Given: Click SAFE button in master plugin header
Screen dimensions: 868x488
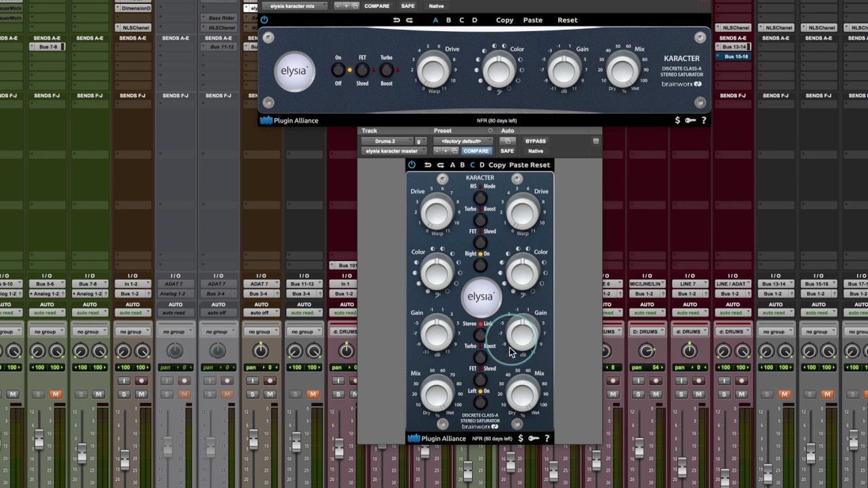Looking at the screenshot, I should [507, 151].
